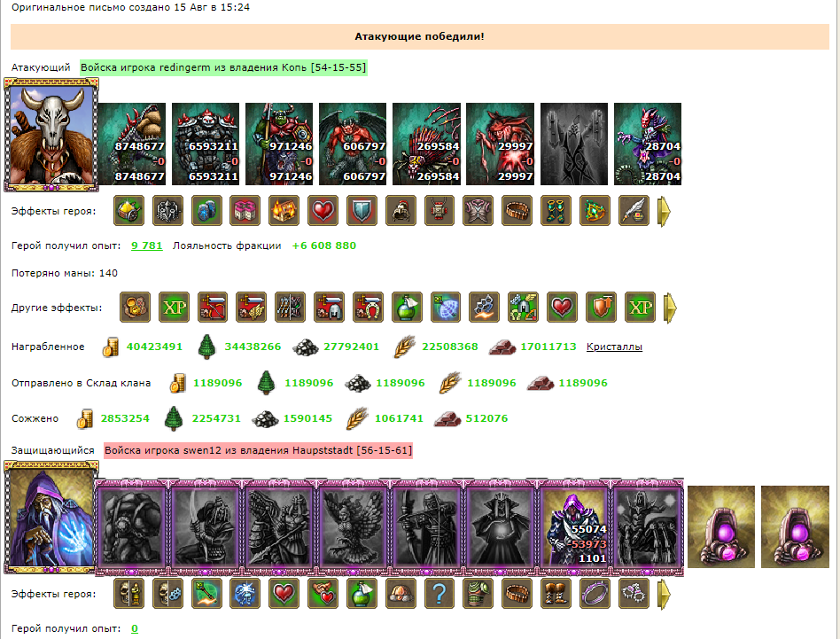Click the blue shield attacker hero effect
Viewport: 840px width, 639px height.
pos(362,211)
